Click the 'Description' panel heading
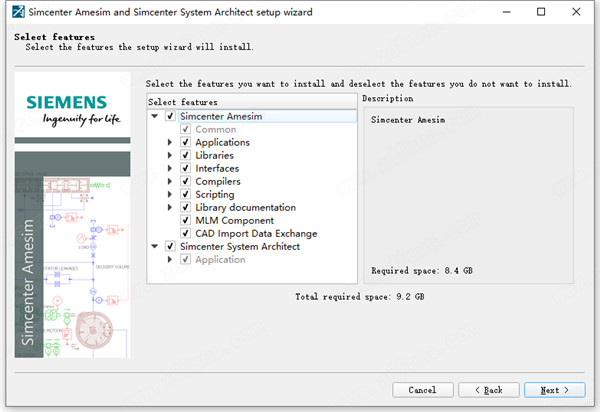600x412 pixels. [x=388, y=98]
